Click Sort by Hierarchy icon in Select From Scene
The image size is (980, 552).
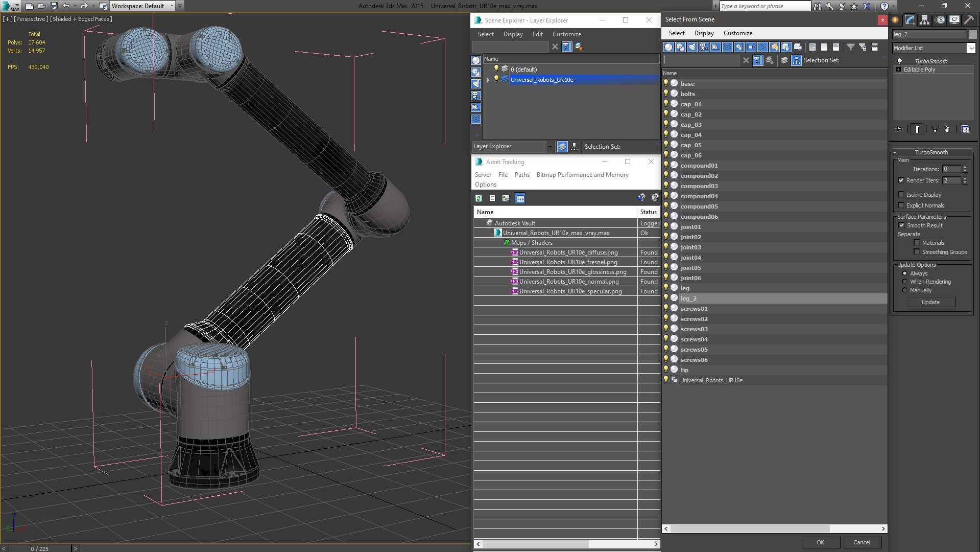point(797,60)
